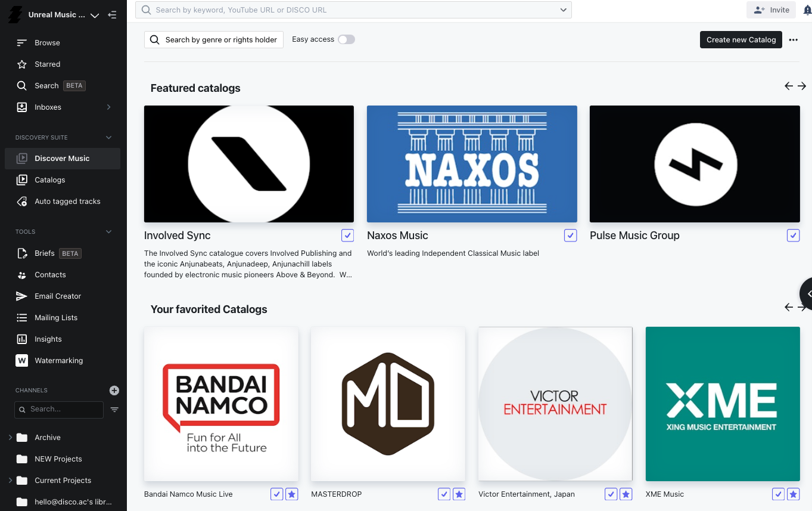This screenshot has width=812, height=511.
Task: Expand the Inboxes chevron
Action: coord(109,107)
